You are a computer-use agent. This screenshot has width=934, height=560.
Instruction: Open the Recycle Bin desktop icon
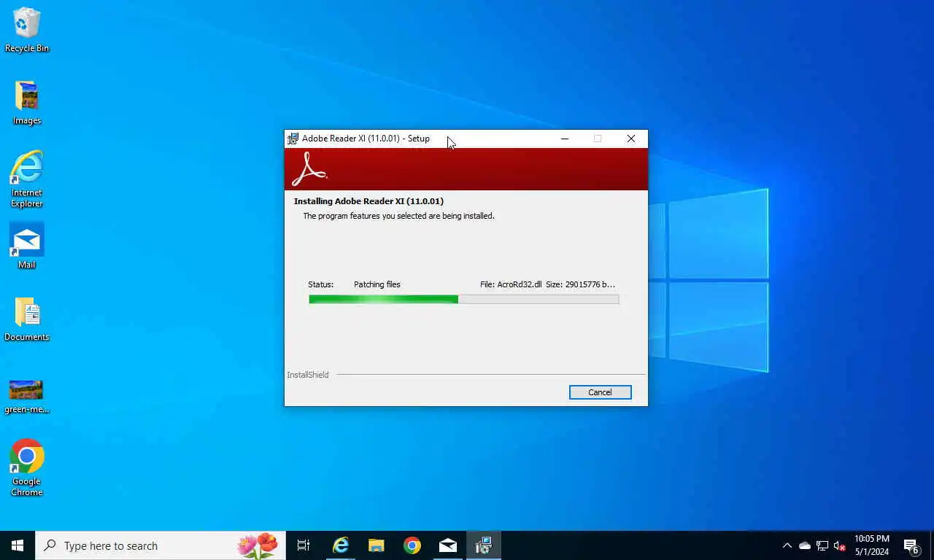(27, 30)
